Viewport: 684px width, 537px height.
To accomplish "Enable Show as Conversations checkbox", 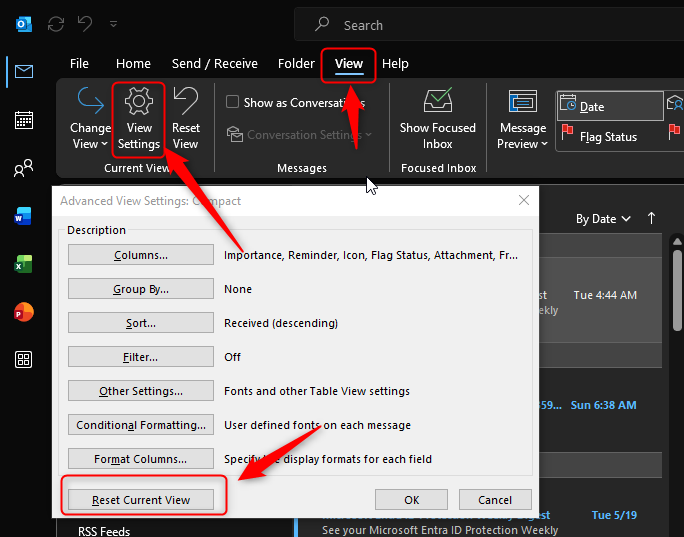I will pyautogui.click(x=233, y=102).
